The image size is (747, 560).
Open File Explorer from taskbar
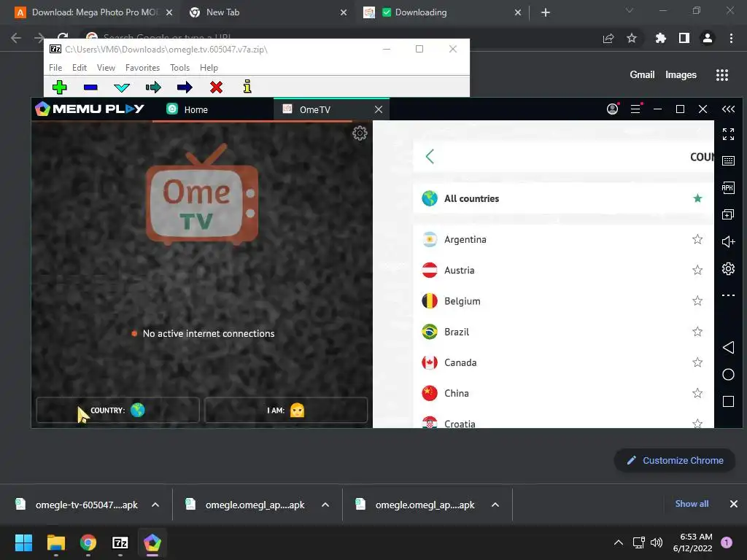tap(55, 542)
